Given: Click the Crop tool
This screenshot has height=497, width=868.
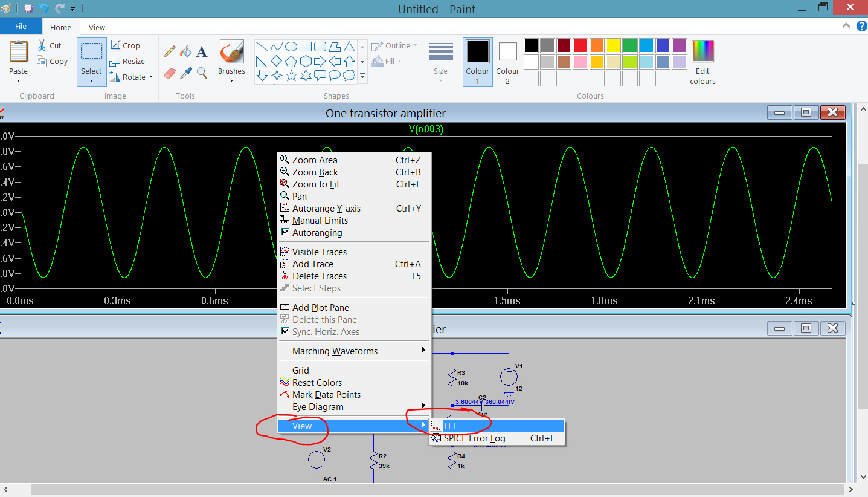Looking at the screenshot, I should (x=125, y=45).
